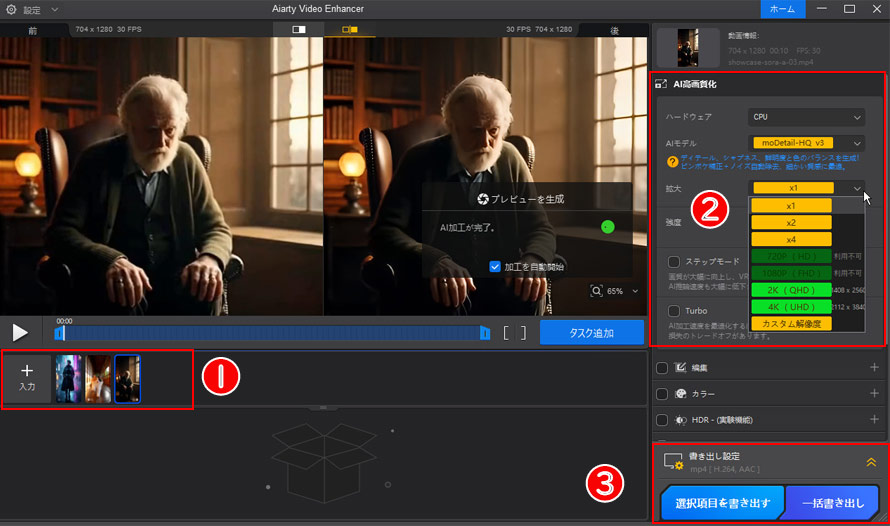The width and height of the screenshot is (890, 526).
Task: Uncheck the 加工を自動開始 checkbox
Action: 495,267
